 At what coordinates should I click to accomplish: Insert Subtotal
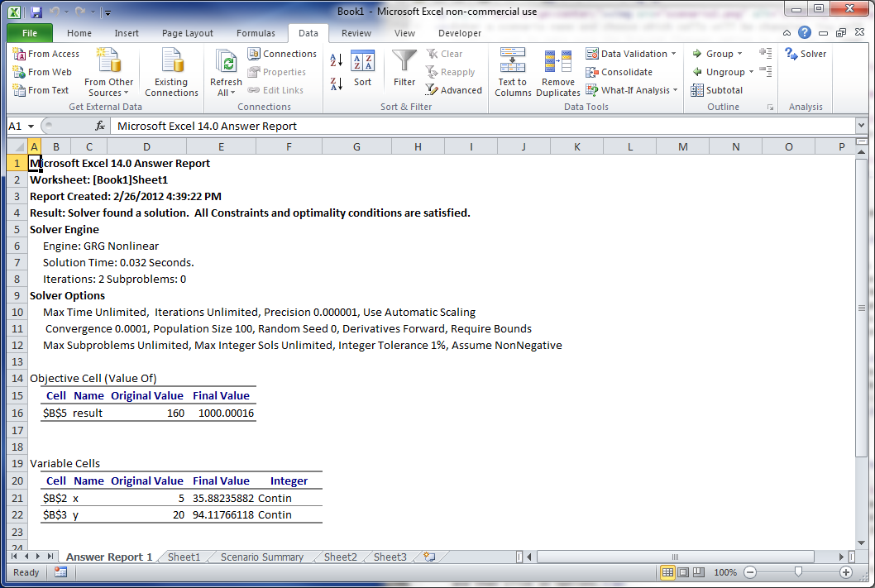(717, 90)
